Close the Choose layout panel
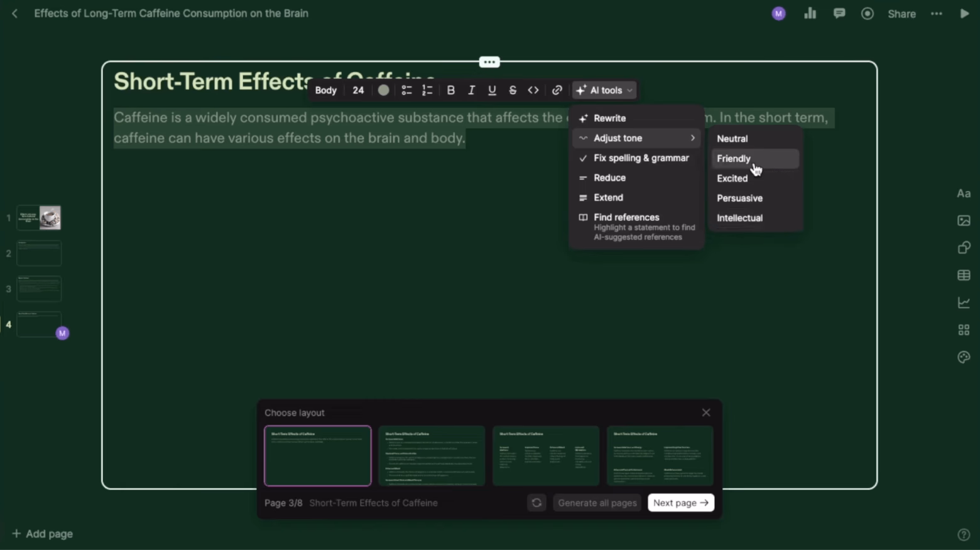The image size is (980, 550). point(706,412)
